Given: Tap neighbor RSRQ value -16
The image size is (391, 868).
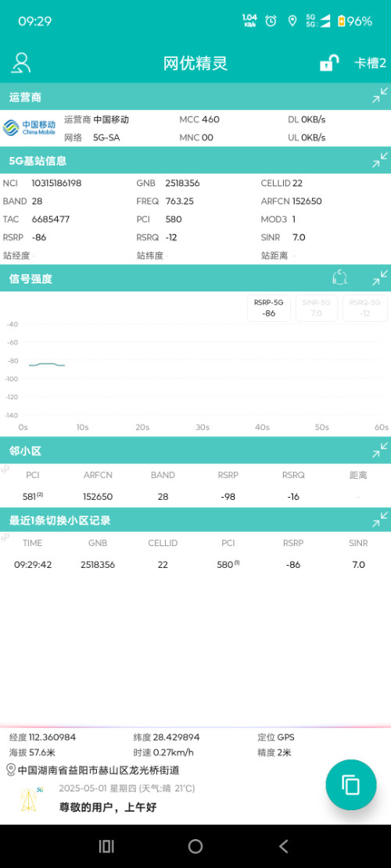Looking at the screenshot, I should pos(293,497).
